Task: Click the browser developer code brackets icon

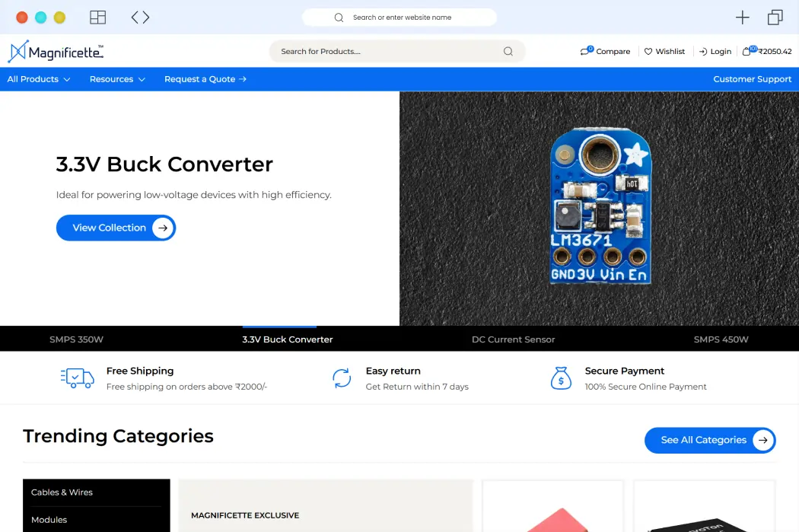Action: pyautogui.click(x=140, y=18)
